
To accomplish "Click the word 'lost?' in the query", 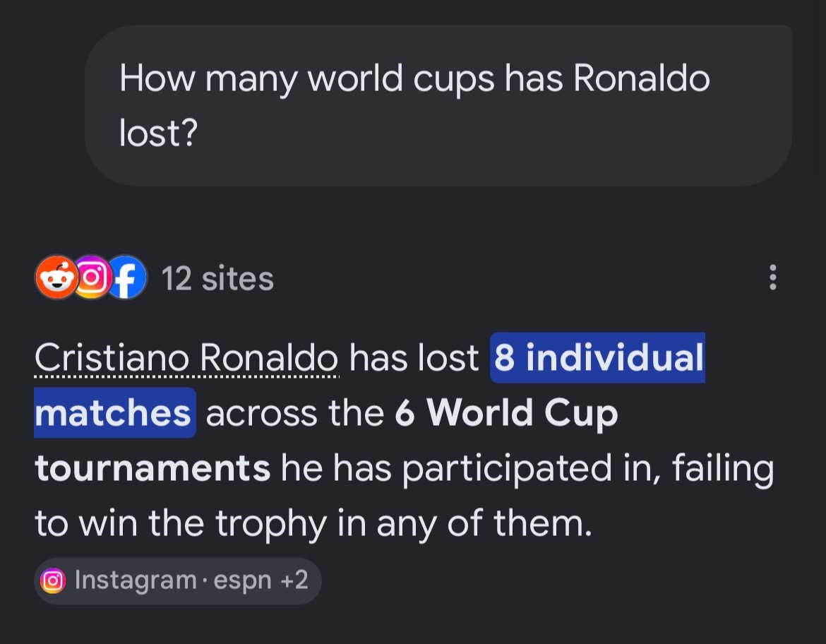I will point(159,133).
